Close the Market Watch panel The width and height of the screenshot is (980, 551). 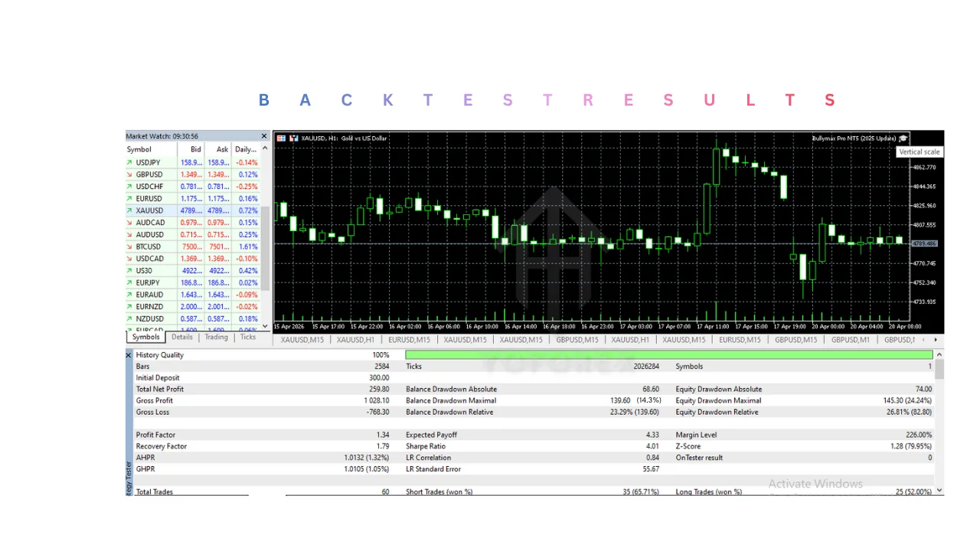point(264,136)
